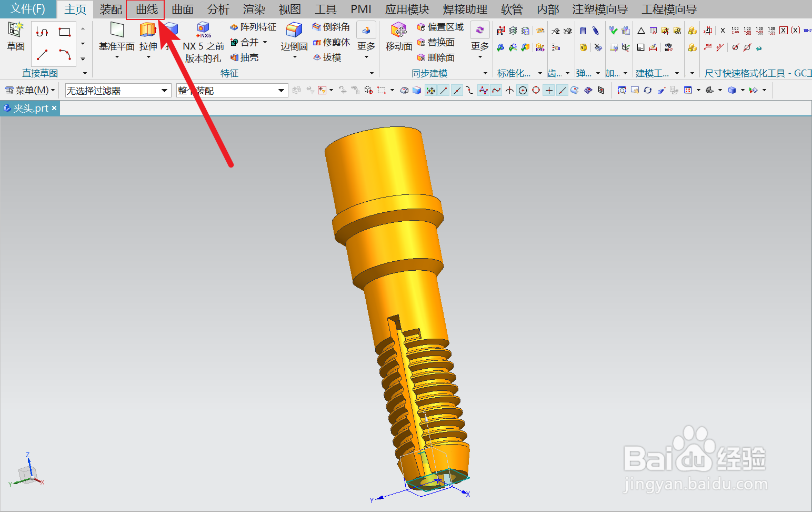Click the 拉伸 extrude icon

[x=148, y=30]
